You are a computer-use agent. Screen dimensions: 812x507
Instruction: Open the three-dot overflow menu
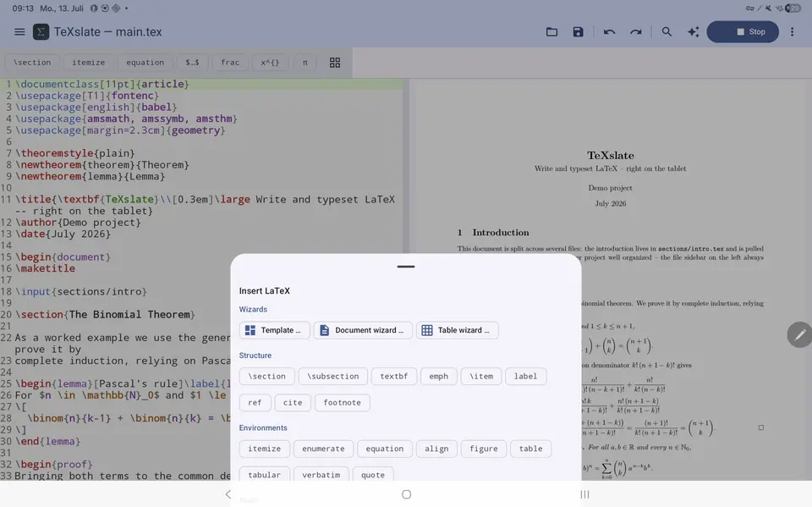click(x=792, y=31)
